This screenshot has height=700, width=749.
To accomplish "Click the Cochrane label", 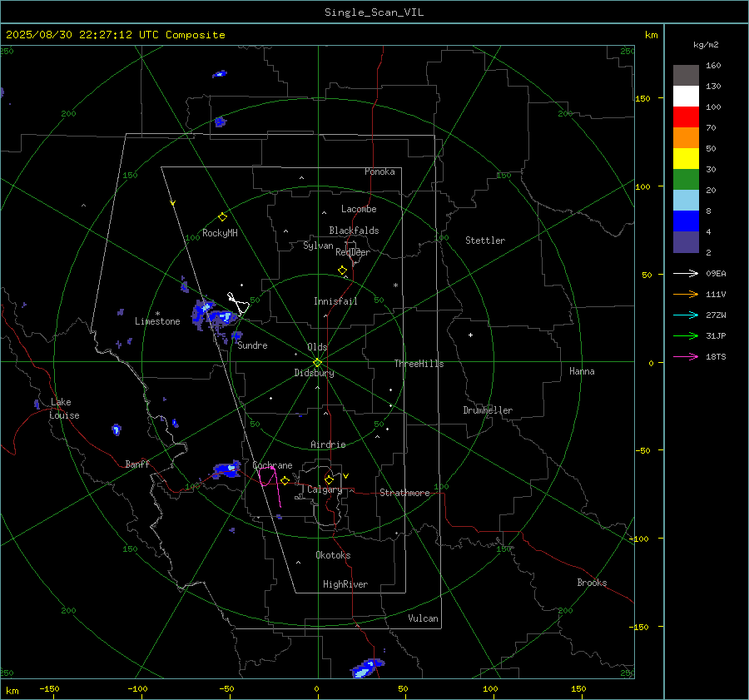I will pos(272,465).
